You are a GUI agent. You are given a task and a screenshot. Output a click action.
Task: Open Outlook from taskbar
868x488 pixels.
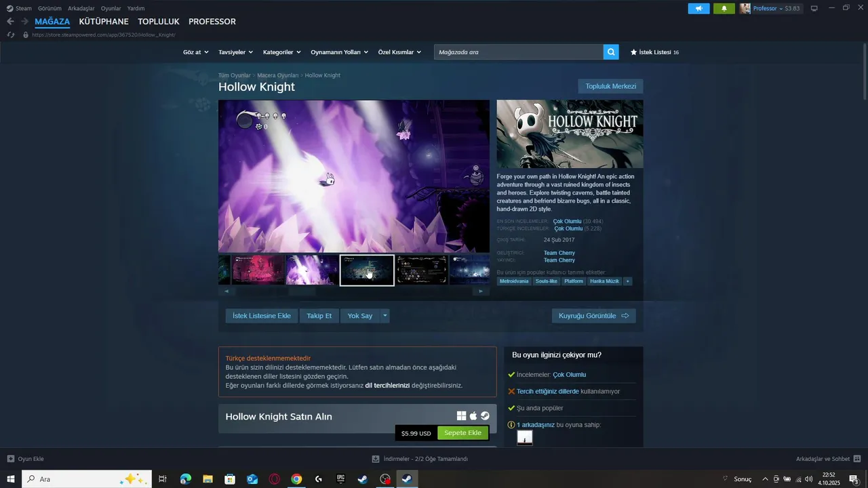pos(252,479)
